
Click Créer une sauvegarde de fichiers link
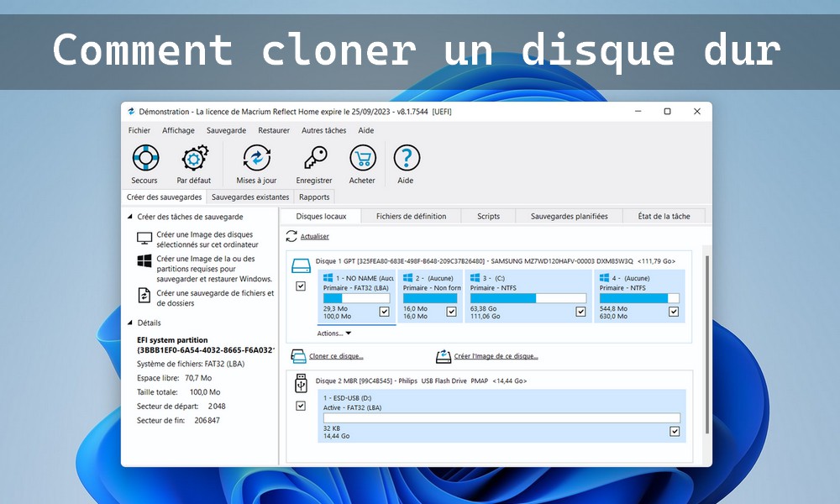coord(215,298)
